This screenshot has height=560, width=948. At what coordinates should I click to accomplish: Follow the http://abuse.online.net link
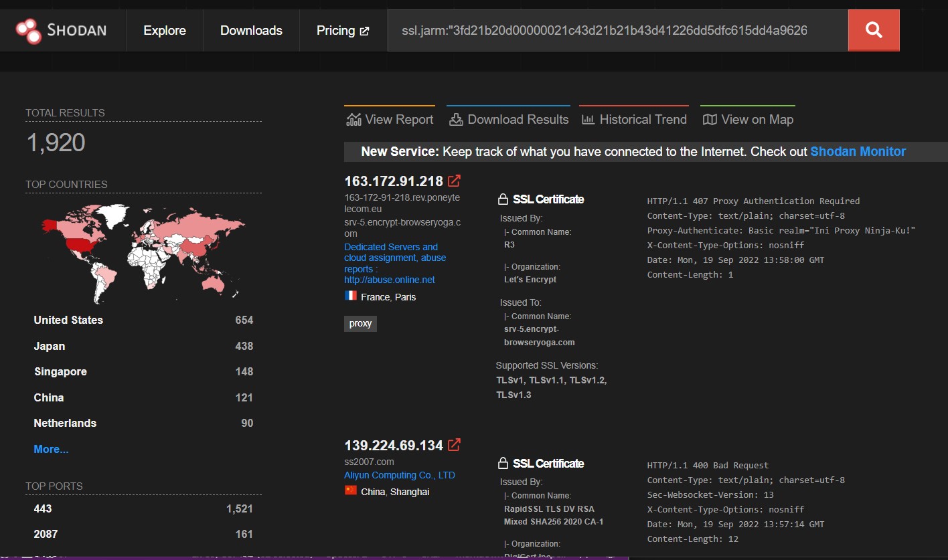pos(389,280)
